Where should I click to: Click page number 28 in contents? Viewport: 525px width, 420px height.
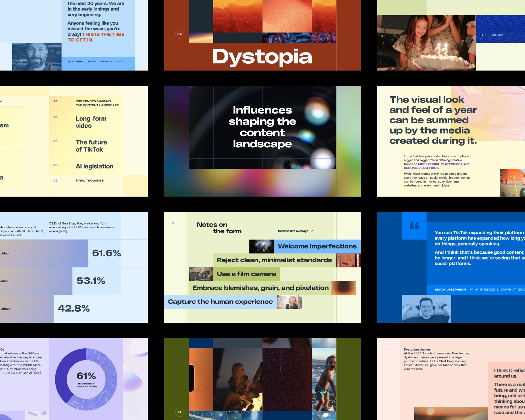(55, 101)
